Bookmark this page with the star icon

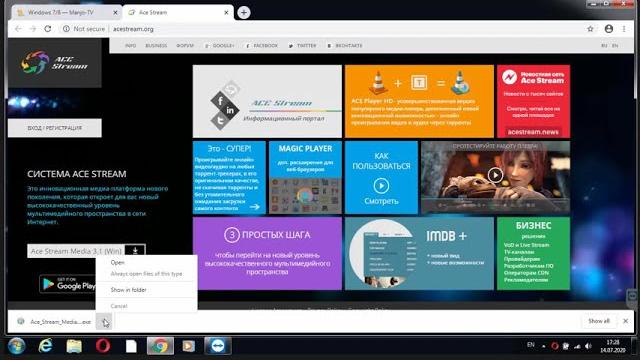tap(590, 29)
